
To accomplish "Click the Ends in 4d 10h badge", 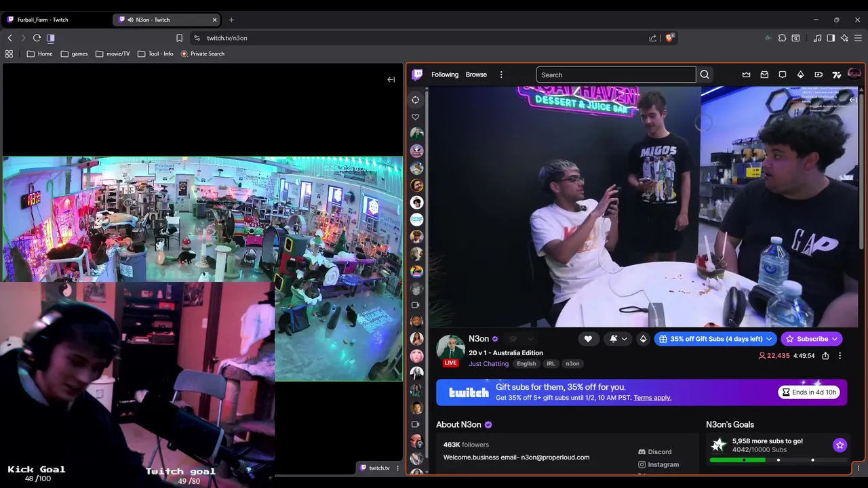I will coord(809,392).
